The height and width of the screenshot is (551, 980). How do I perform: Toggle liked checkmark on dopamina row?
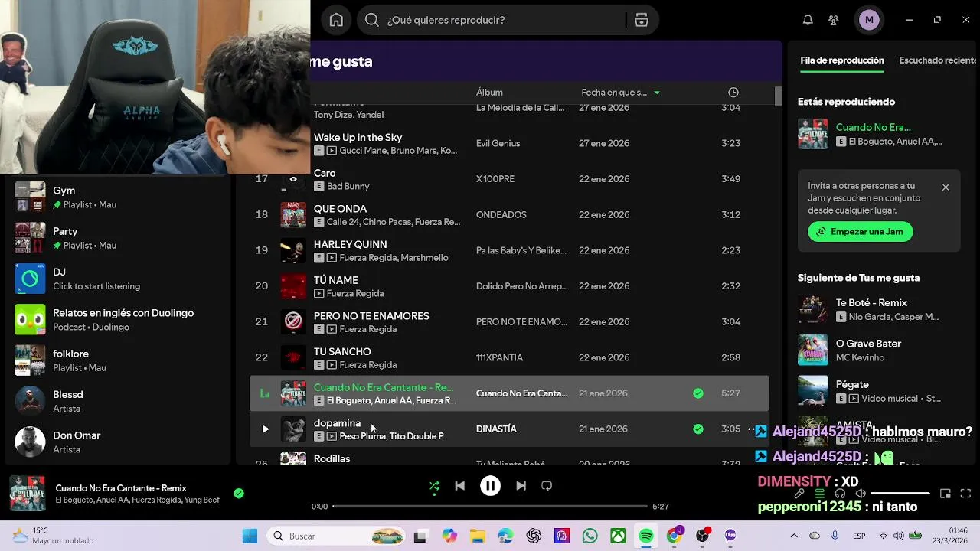pyautogui.click(x=697, y=429)
